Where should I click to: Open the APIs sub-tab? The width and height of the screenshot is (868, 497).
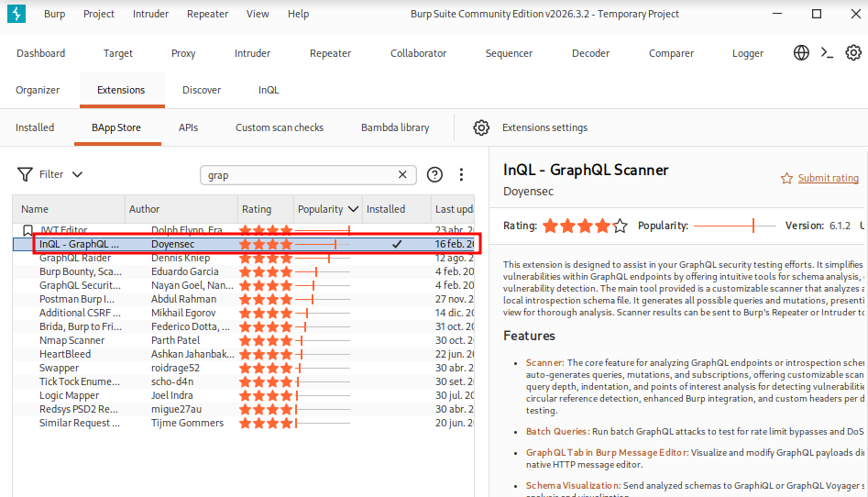[x=188, y=127]
